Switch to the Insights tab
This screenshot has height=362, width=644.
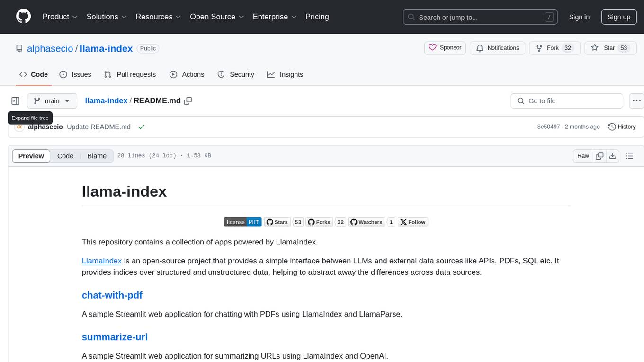pyautogui.click(x=285, y=74)
